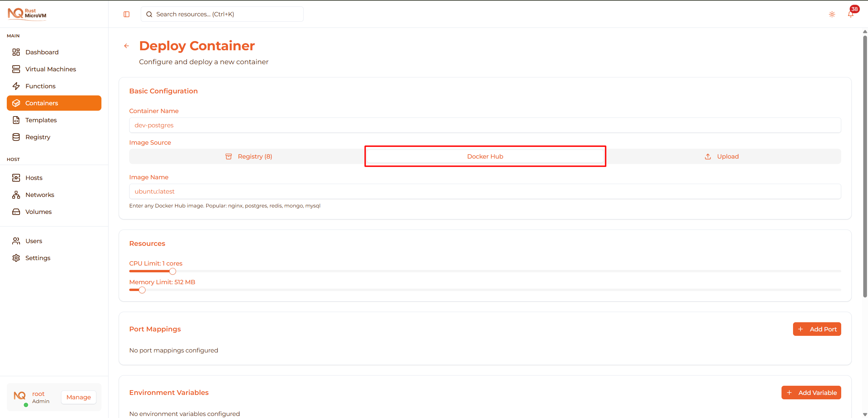Select Functions in the sidebar
Viewport: 868px width, 418px height.
click(x=40, y=86)
